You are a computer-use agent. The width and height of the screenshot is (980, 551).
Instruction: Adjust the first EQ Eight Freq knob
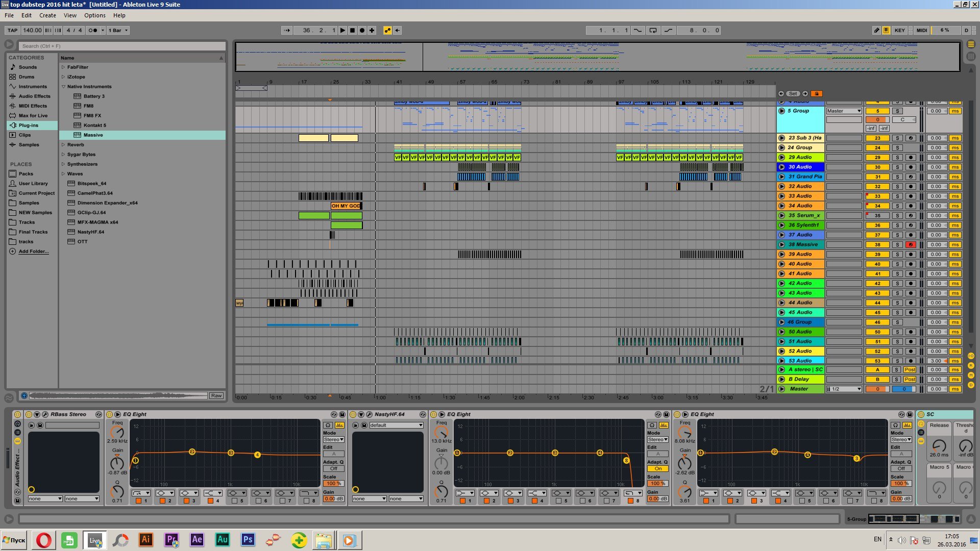(x=117, y=432)
